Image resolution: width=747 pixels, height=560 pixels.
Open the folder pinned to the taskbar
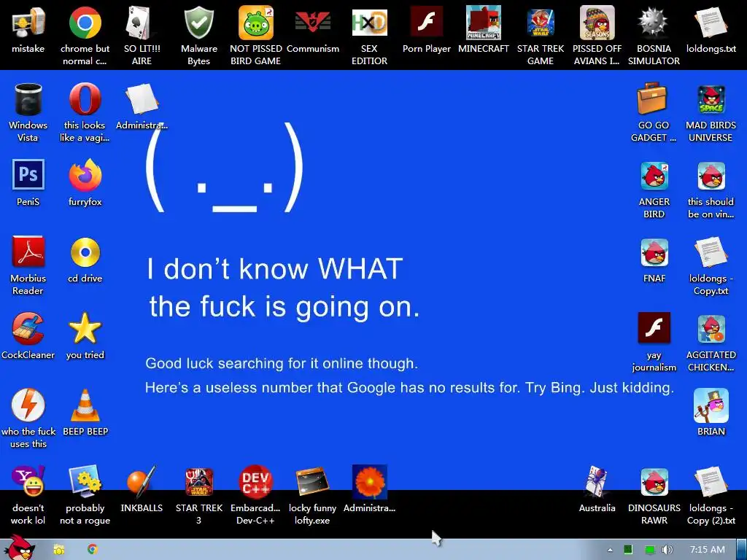pyautogui.click(x=59, y=550)
